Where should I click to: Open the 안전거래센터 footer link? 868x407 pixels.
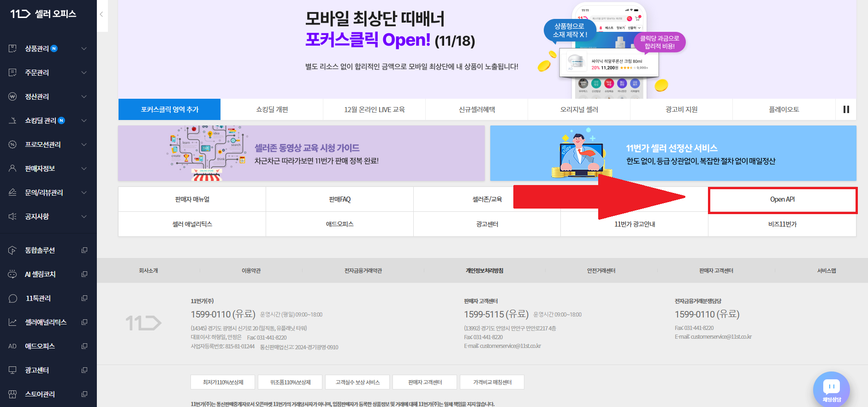[x=601, y=271]
